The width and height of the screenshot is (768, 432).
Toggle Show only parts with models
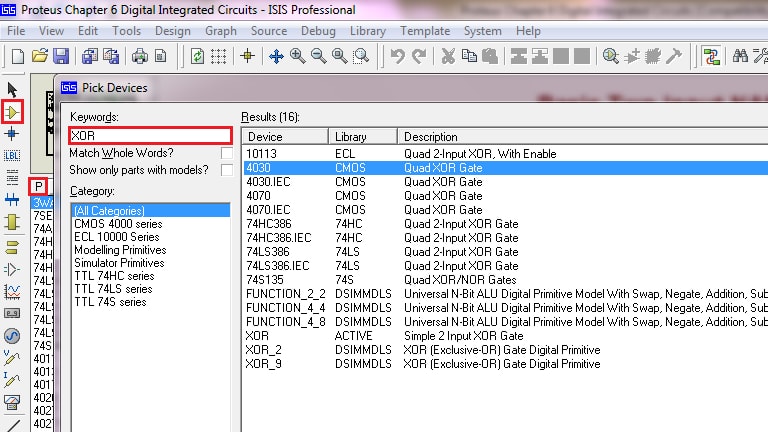[226, 170]
